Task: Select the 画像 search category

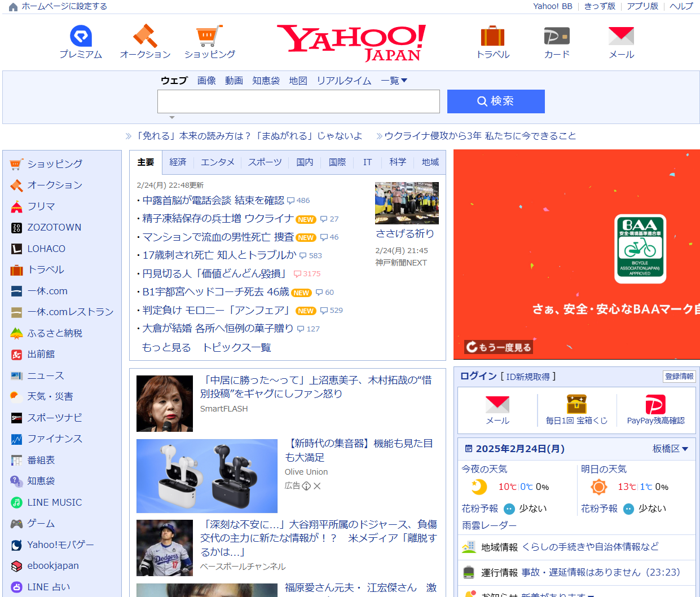Action: coord(206,81)
